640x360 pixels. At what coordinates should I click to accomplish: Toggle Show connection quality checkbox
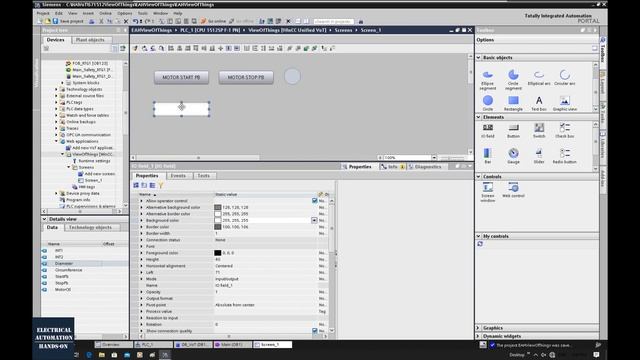click(314, 331)
